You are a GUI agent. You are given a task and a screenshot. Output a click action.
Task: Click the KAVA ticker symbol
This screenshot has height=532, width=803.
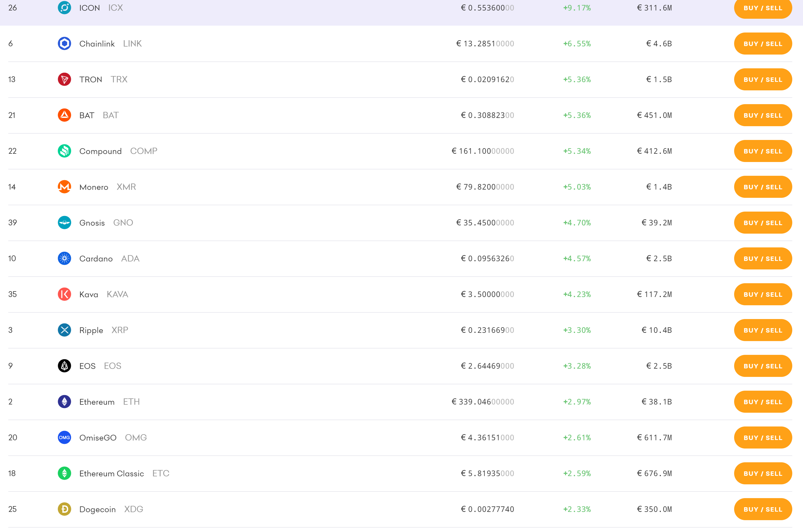117,294
